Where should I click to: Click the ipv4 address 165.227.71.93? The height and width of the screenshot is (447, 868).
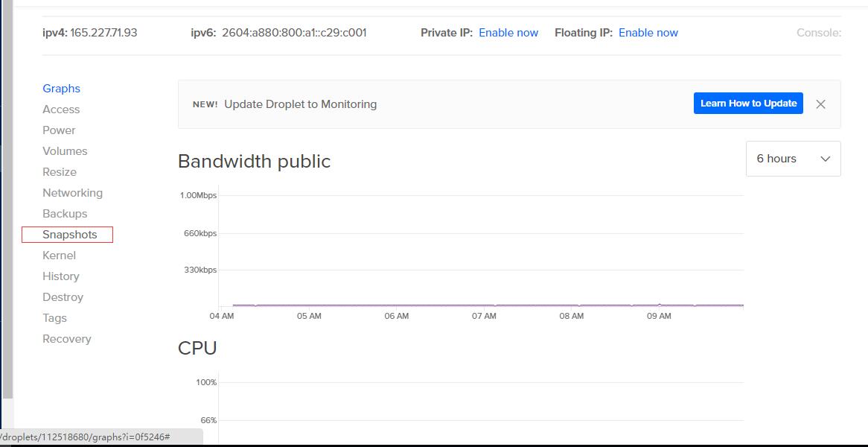(x=103, y=33)
